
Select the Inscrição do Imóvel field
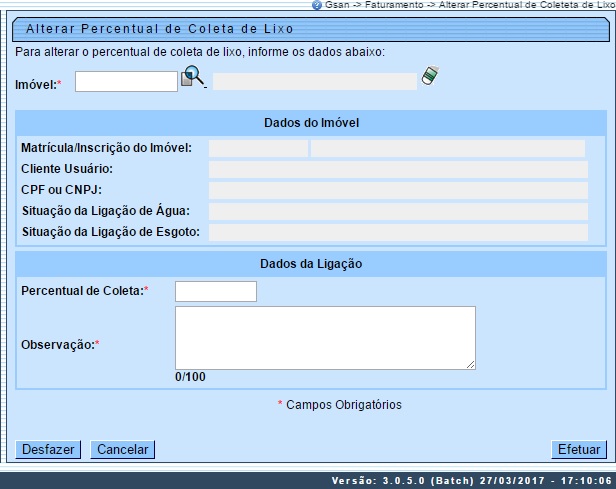(447, 149)
